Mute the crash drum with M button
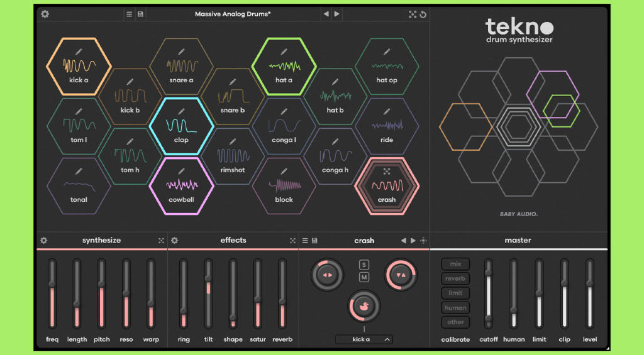Screen dimensions: 644x355 (x=364, y=277)
